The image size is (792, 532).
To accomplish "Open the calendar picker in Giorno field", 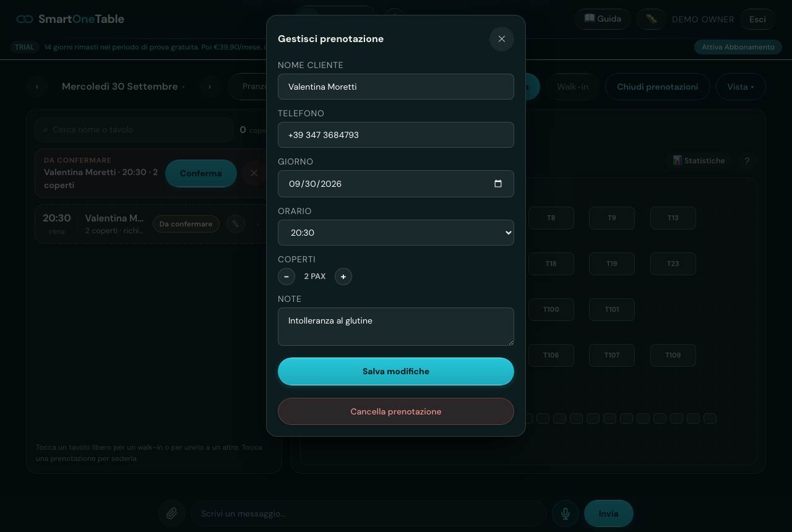I will tap(498, 184).
